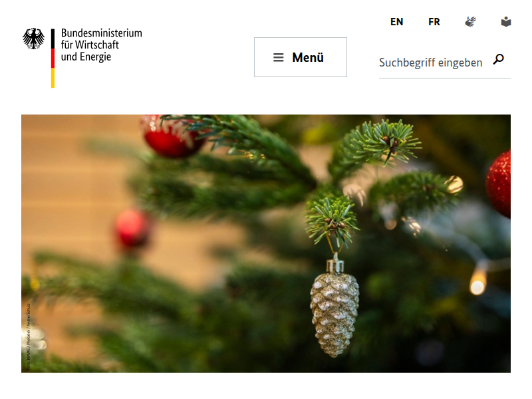Viewport: 532px width, 399px height.
Task: Open the hamburger menu icon
Action: [x=278, y=58]
